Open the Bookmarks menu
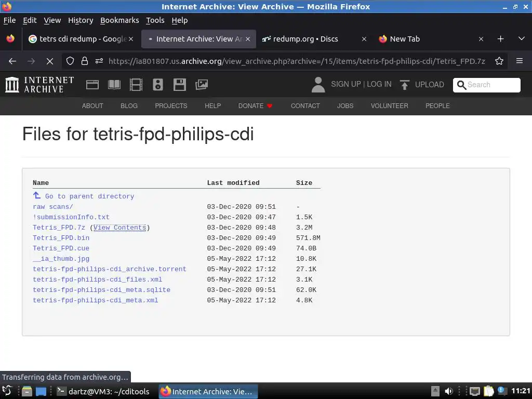This screenshot has width=532, height=399. pyautogui.click(x=119, y=20)
